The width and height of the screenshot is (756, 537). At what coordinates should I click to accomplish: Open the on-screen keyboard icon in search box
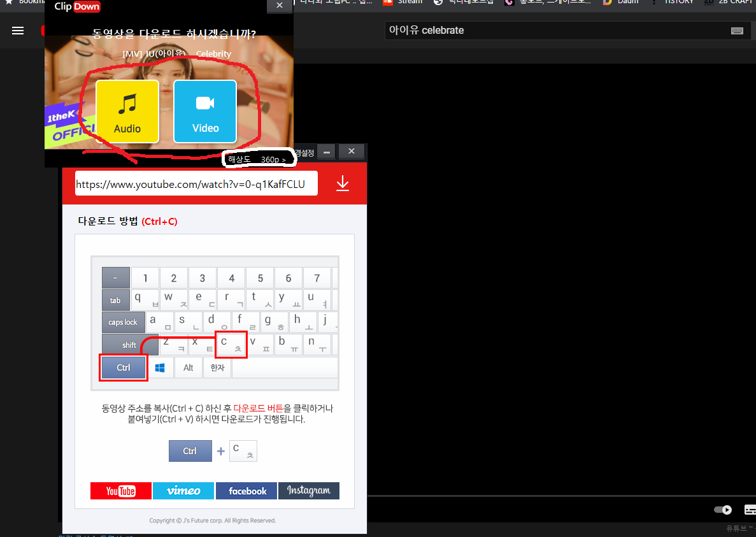(x=737, y=31)
